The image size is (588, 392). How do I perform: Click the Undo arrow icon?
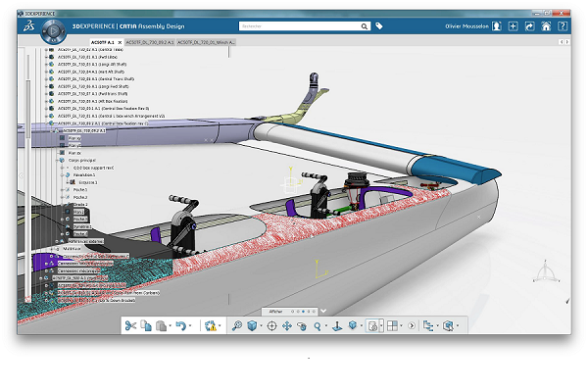[x=180, y=325]
